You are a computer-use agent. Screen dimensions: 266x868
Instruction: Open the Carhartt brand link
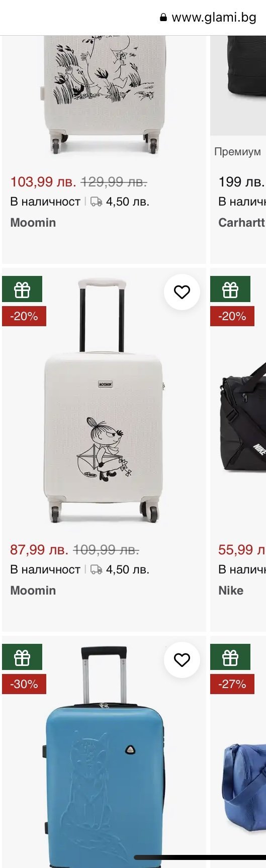(241, 223)
